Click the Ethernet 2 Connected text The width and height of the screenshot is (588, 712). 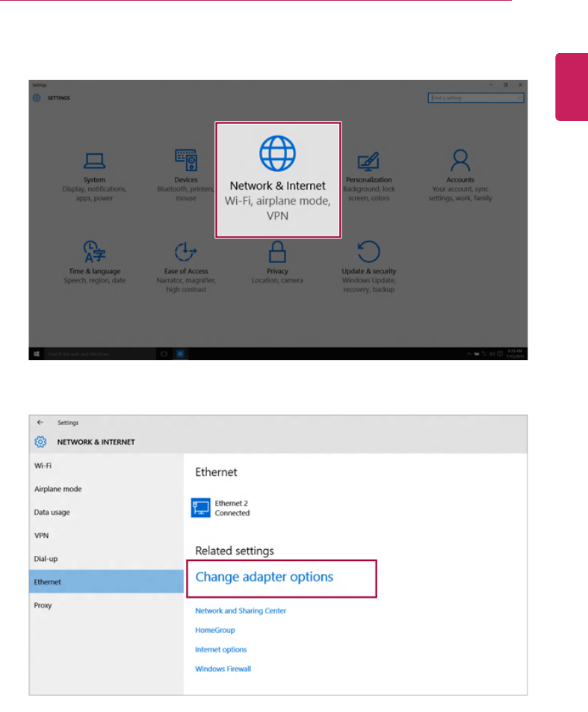(232, 508)
